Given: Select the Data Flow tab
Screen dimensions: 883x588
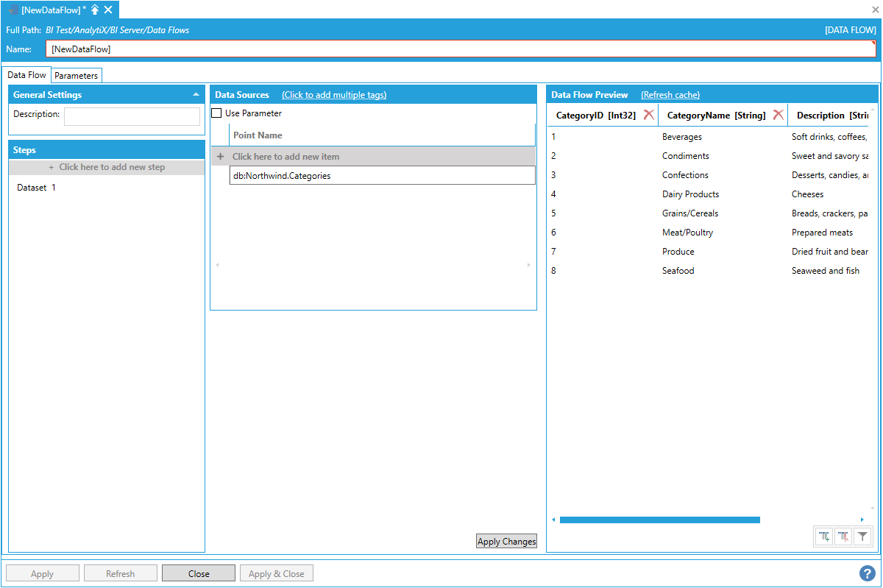Looking at the screenshot, I should pyautogui.click(x=27, y=75).
